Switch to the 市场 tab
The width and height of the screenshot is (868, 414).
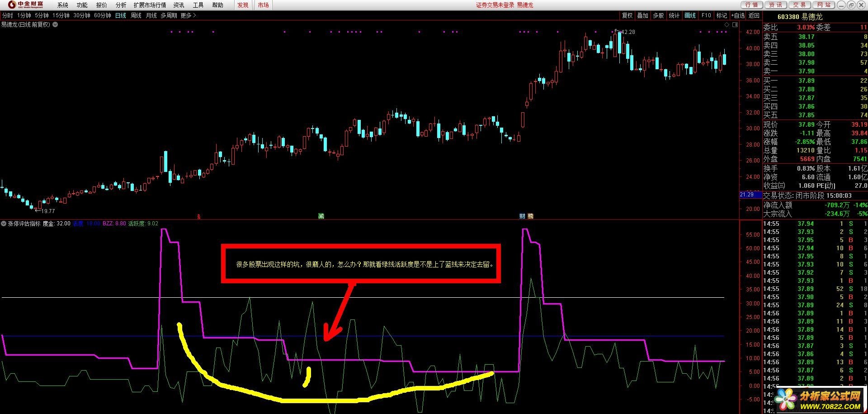tap(263, 5)
